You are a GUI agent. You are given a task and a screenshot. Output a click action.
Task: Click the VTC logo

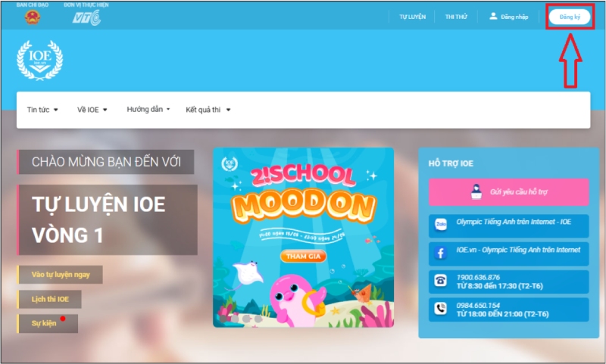[x=86, y=17]
